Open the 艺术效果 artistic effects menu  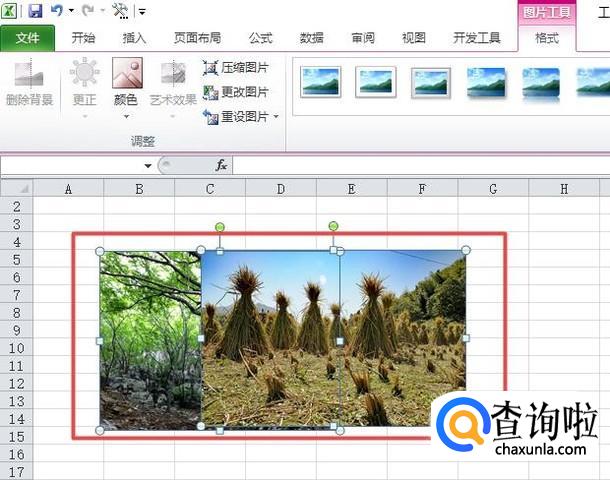[x=173, y=88]
